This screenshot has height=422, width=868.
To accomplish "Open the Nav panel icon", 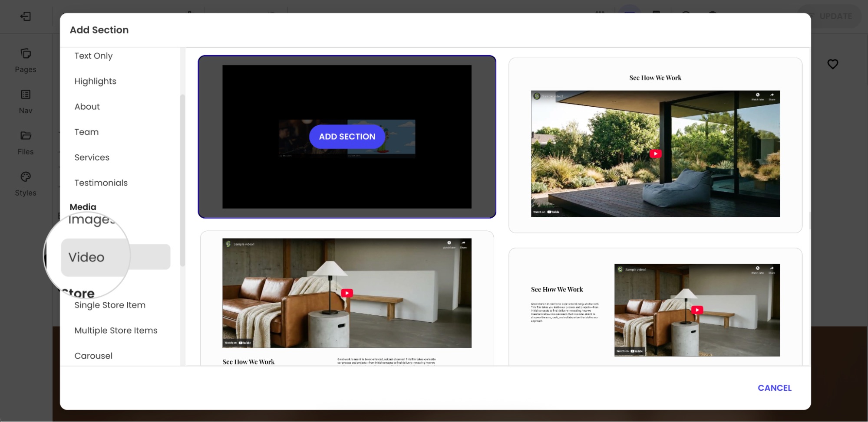I will (x=26, y=95).
